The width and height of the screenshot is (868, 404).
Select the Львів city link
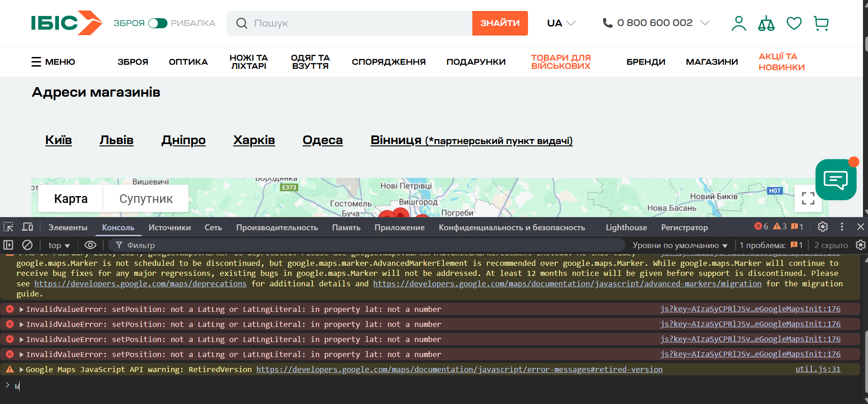pyautogui.click(x=116, y=140)
